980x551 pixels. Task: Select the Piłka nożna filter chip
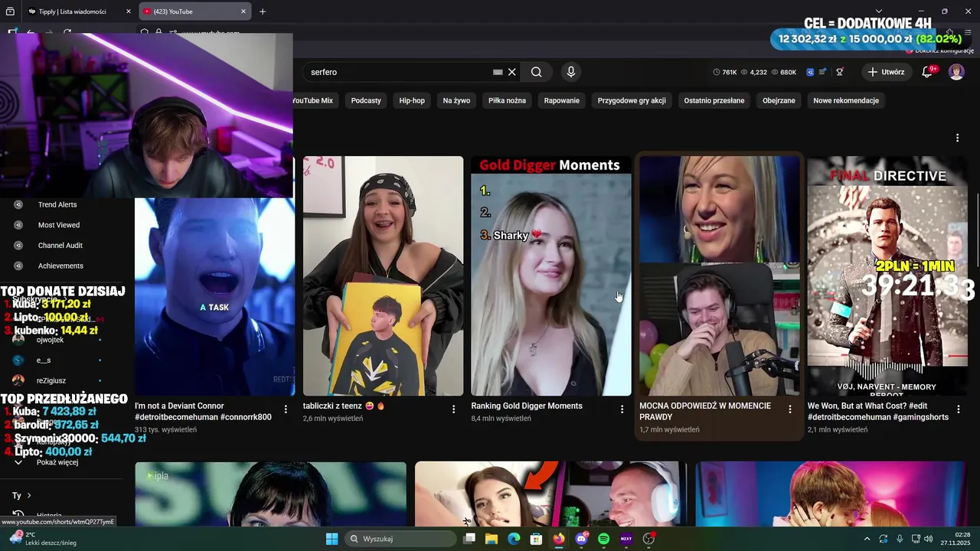(507, 100)
